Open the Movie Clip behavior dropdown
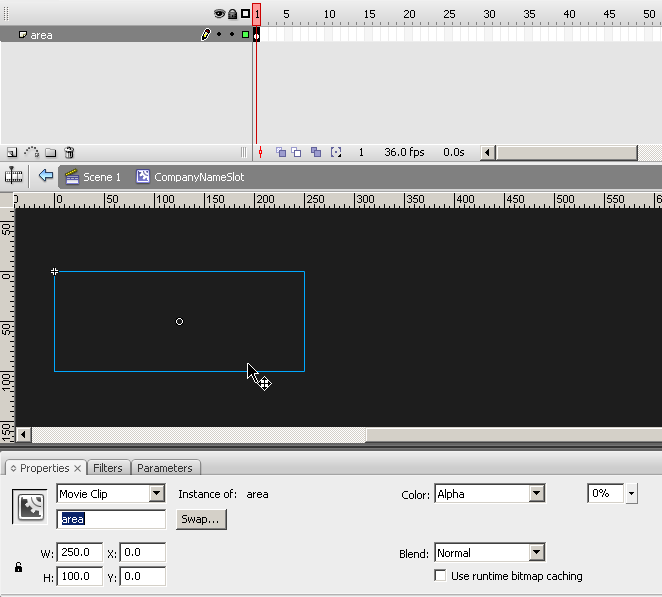Viewport: 662px width, 597px height. (x=156, y=494)
